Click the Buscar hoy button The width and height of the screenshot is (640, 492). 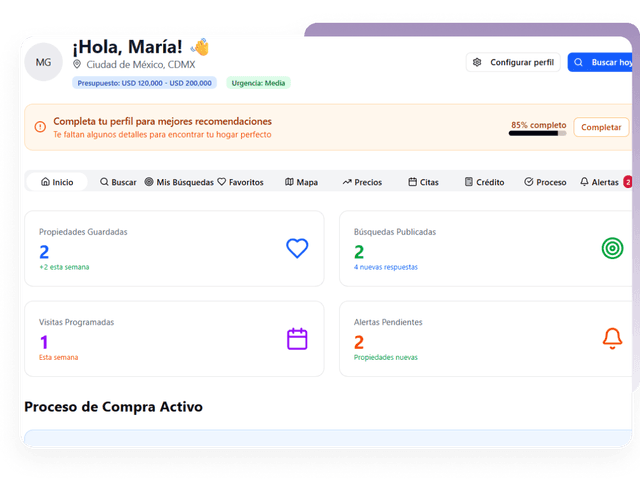click(600, 62)
